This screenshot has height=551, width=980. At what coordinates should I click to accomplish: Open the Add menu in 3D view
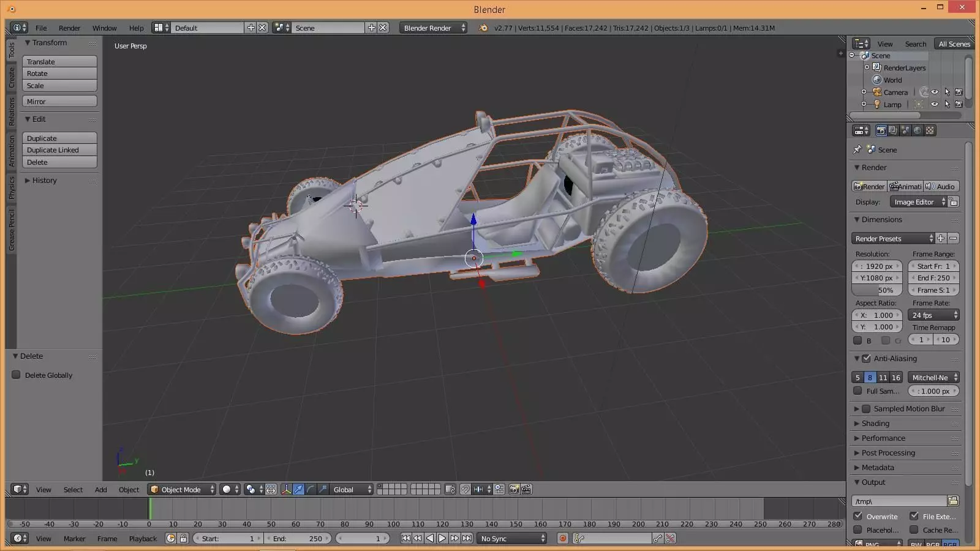point(100,489)
